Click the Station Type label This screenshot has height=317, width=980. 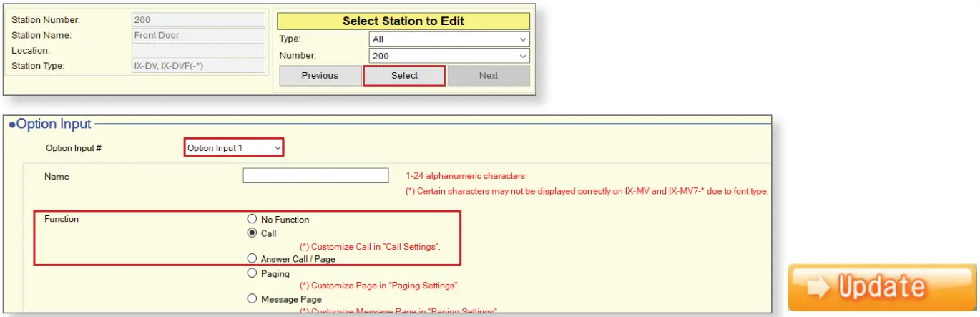[x=38, y=66]
